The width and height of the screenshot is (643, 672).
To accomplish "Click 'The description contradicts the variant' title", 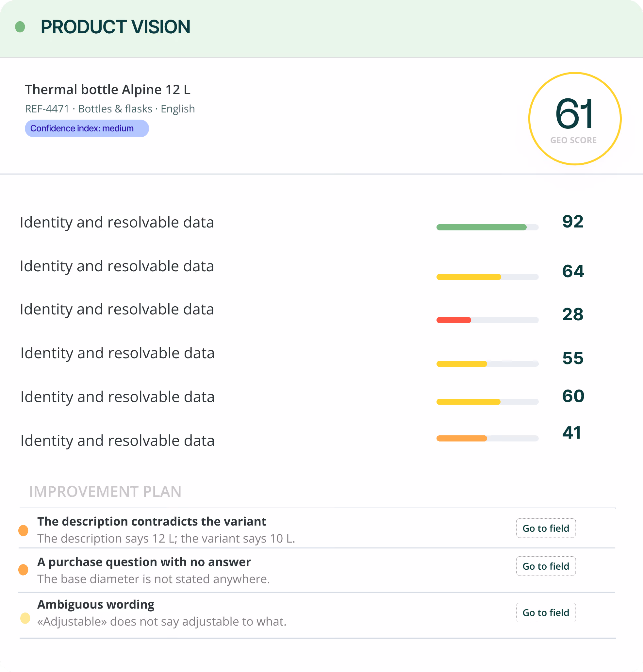I will click(x=152, y=521).
